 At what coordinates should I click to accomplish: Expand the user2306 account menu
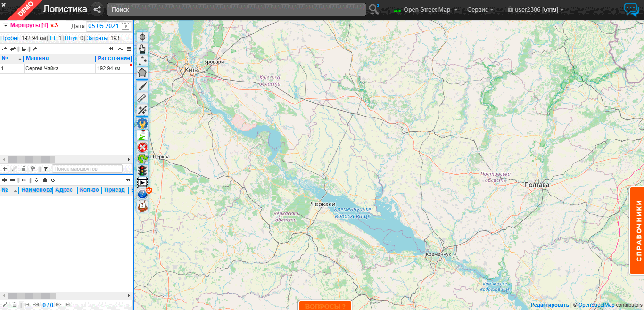click(536, 10)
